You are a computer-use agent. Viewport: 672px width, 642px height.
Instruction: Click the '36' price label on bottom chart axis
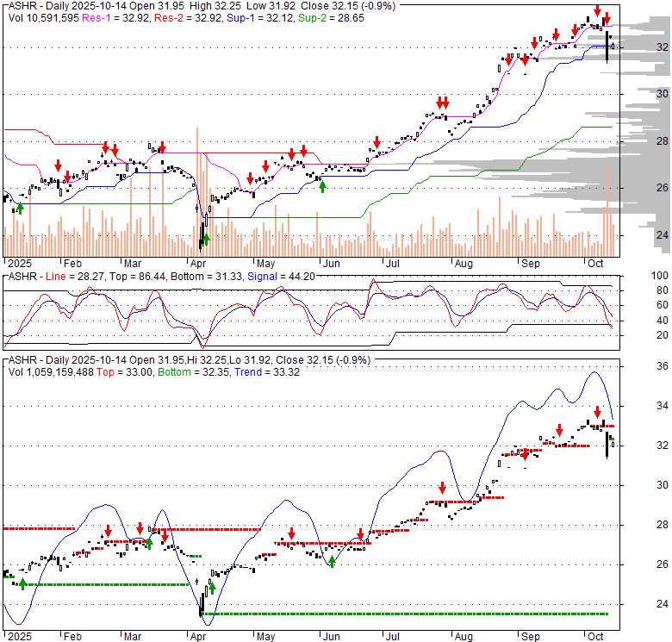(x=663, y=366)
